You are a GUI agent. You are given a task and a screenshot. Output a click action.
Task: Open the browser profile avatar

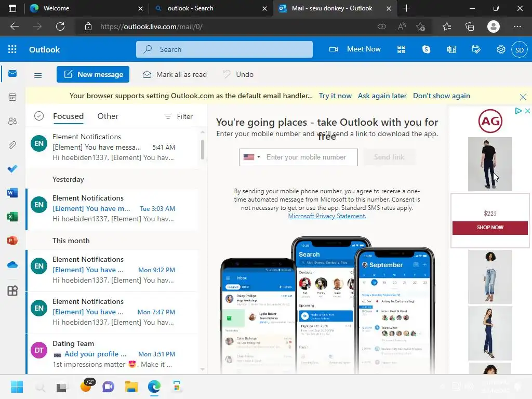494,26
